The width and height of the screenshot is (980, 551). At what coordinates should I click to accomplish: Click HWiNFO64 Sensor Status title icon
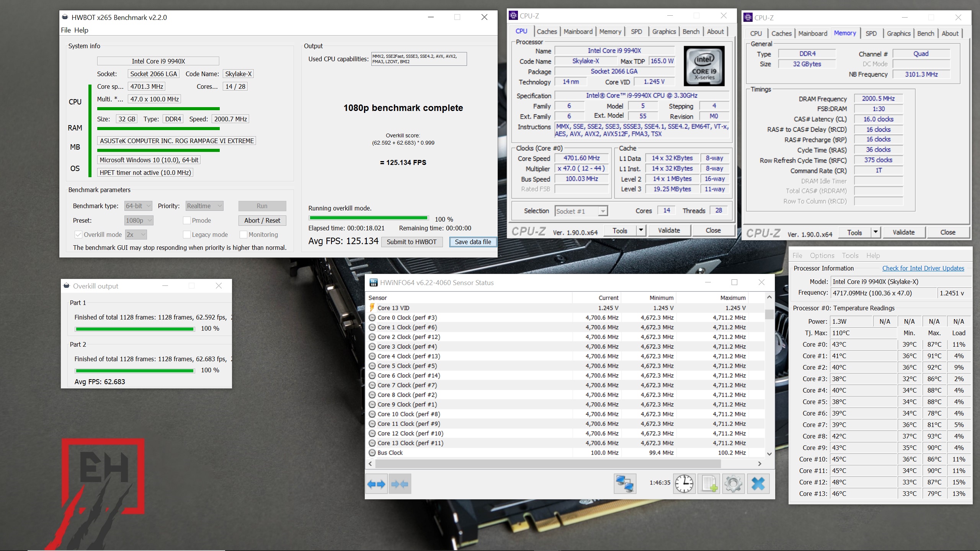coord(373,283)
